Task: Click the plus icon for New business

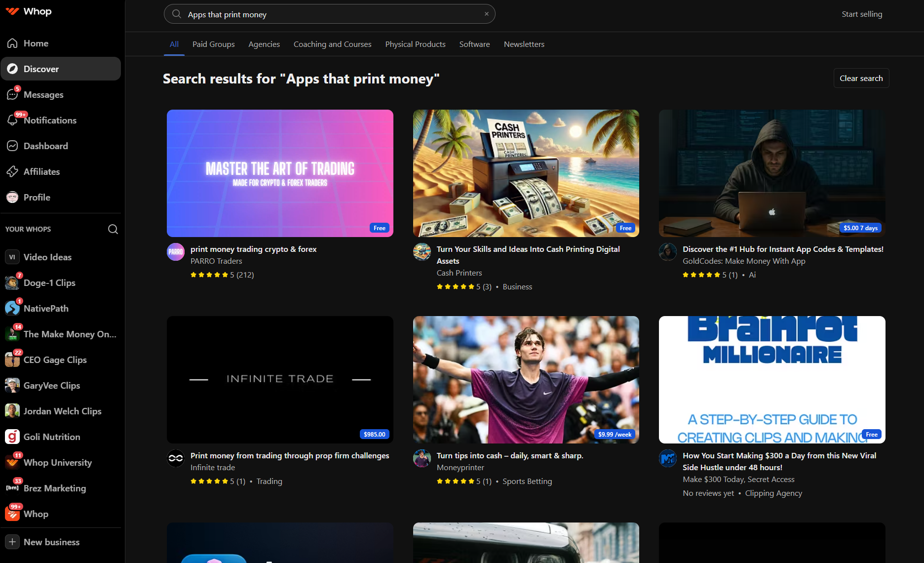Action: point(12,542)
